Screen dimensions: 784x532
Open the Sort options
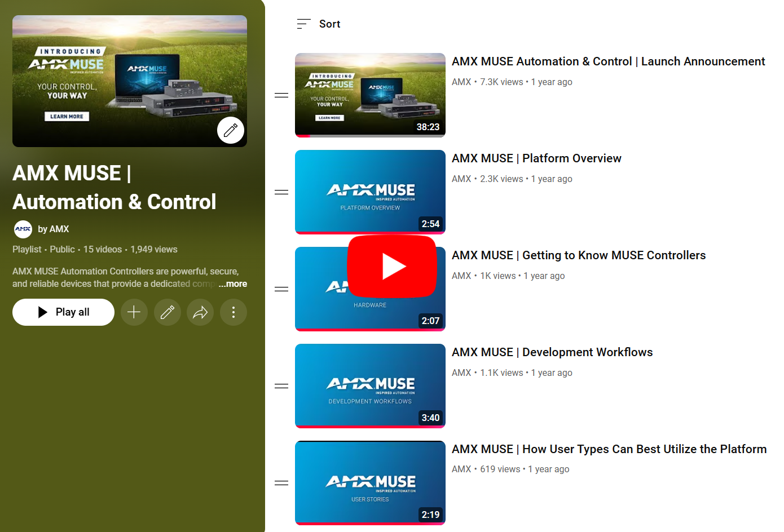[319, 24]
